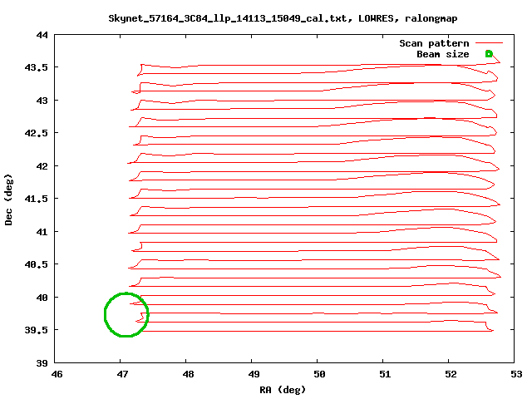Select the 'Scan pattern' legend label
The height and width of the screenshot is (399, 532).
pyautogui.click(x=434, y=43)
